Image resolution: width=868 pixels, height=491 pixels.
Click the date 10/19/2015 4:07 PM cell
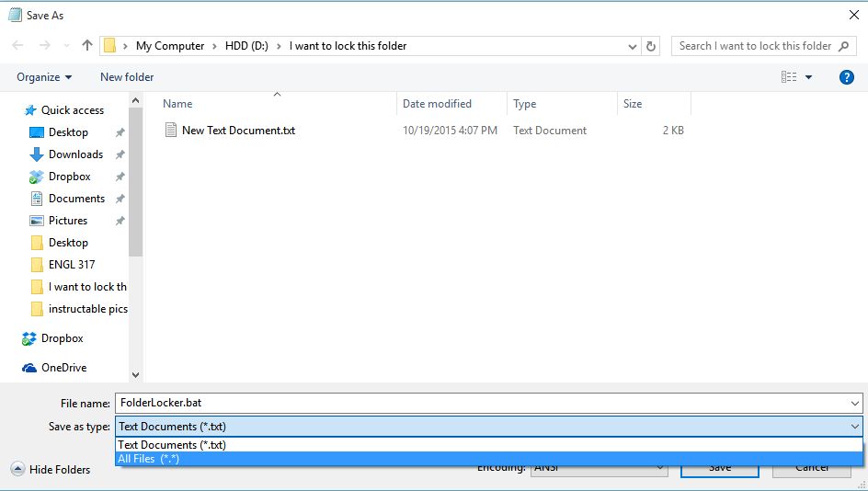point(450,131)
